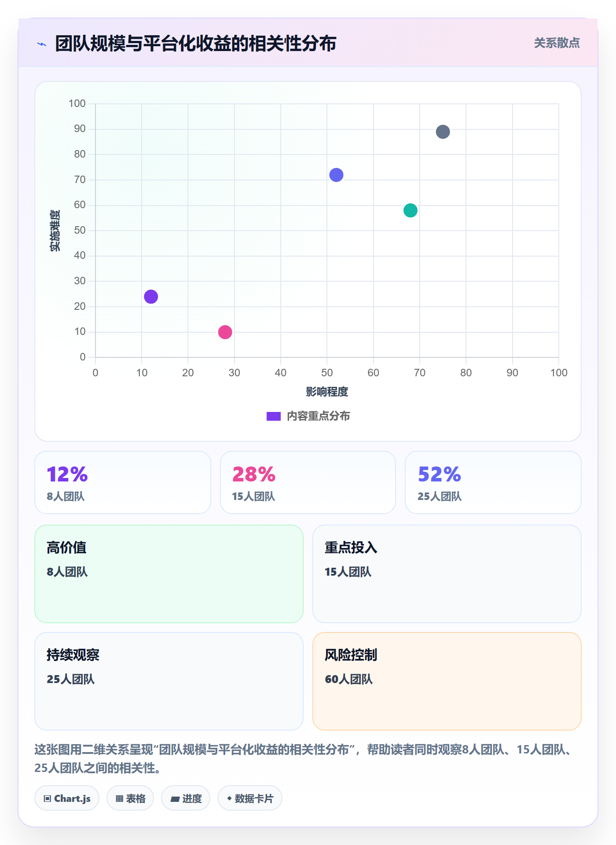
Task: Click the teal scatter data point
Action: [x=410, y=210]
